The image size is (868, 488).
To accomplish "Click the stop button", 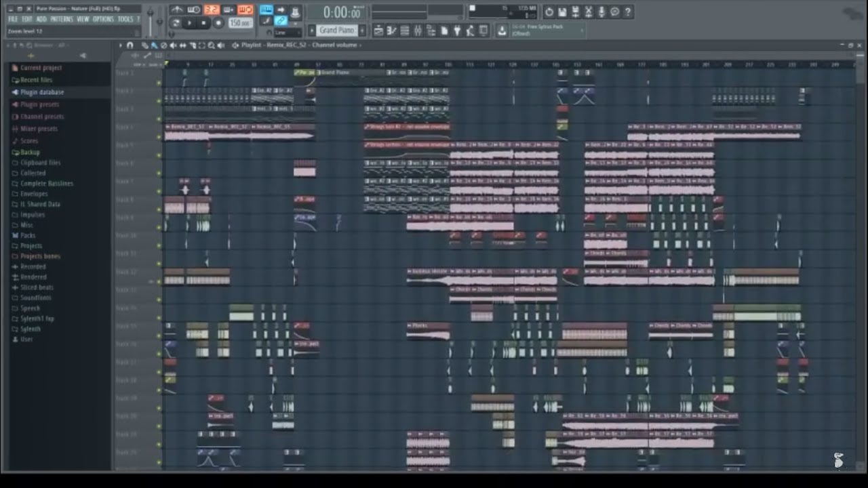I will coord(203,23).
